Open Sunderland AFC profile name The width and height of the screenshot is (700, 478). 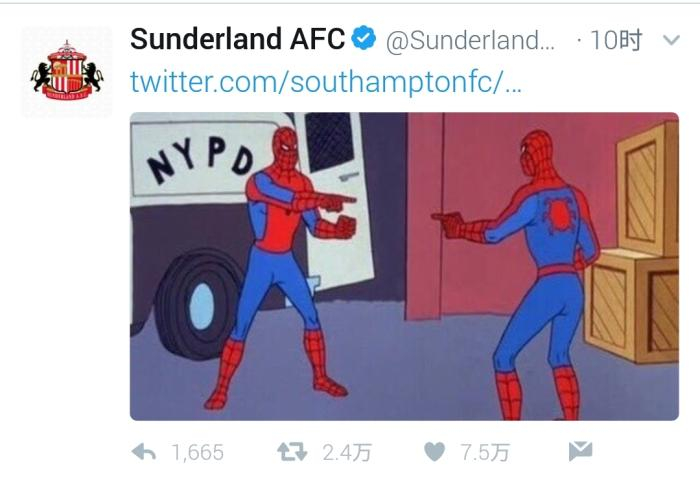coord(238,39)
